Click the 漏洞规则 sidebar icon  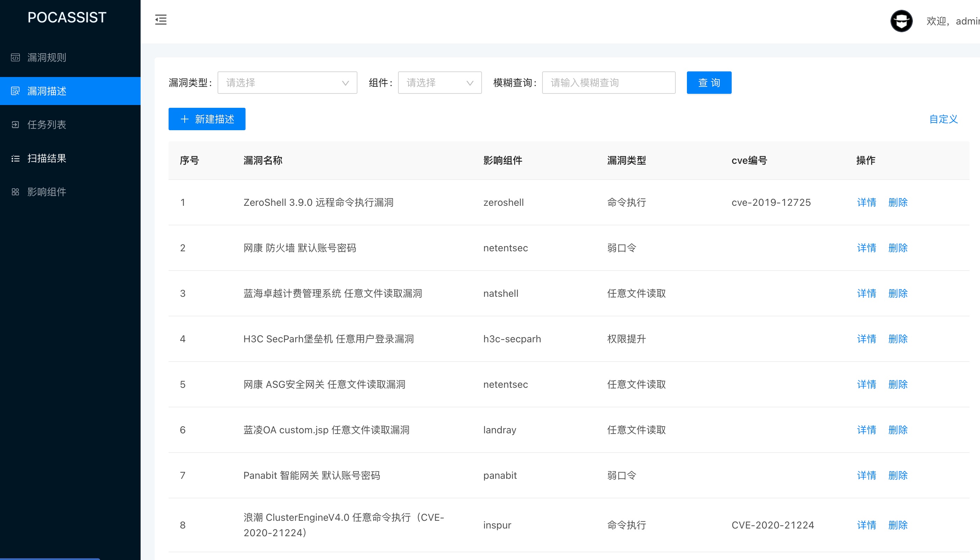tap(15, 58)
